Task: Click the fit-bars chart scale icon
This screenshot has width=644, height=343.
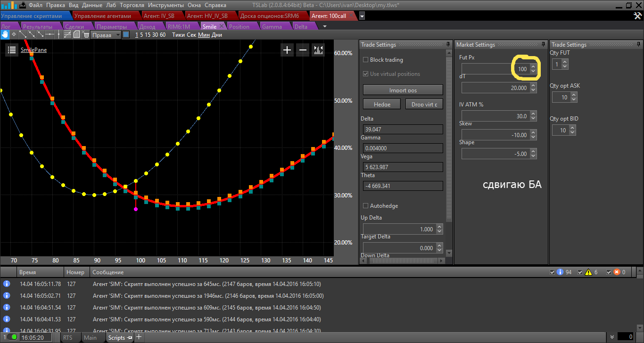Action: [319, 50]
